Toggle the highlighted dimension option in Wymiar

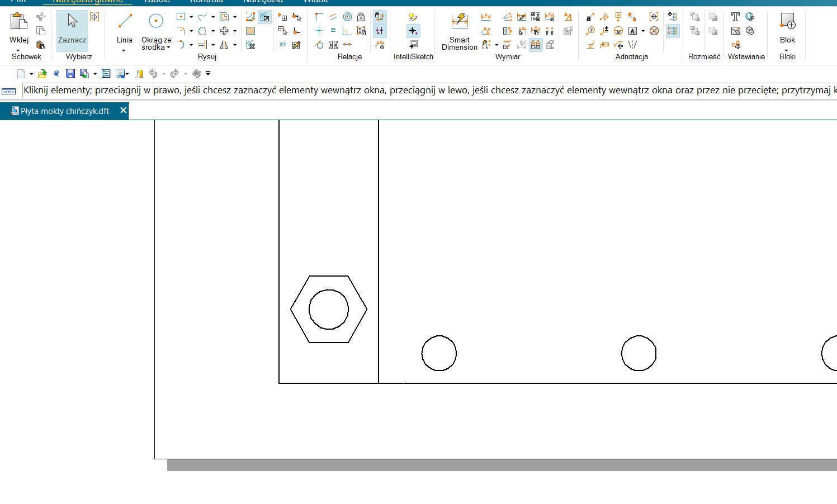pyautogui.click(x=536, y=45)
